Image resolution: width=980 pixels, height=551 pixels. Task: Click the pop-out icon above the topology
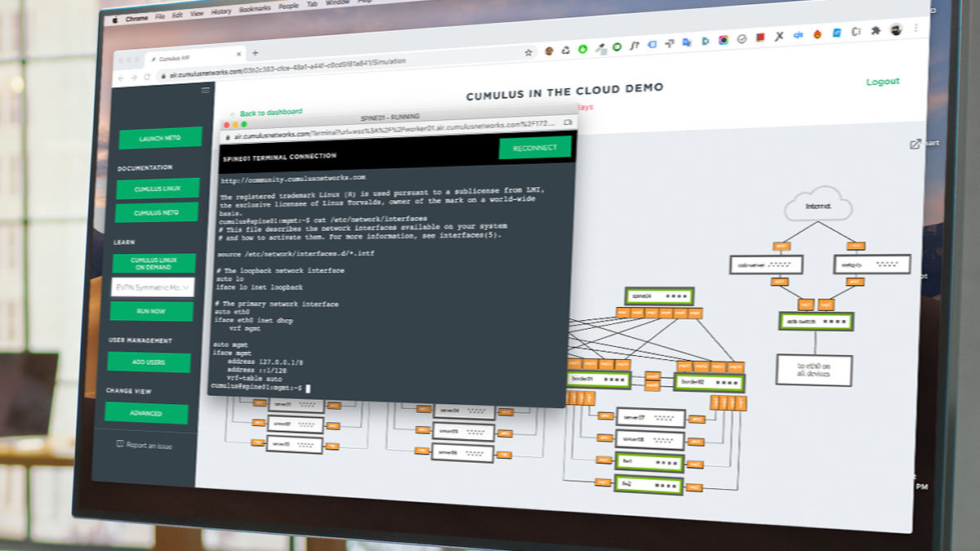point(915,144)
